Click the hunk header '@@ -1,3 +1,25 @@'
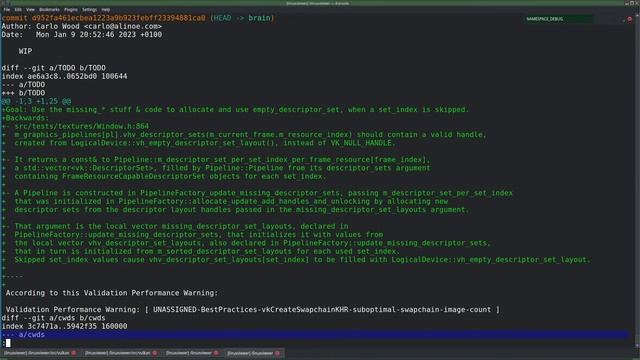This screenshot has width=640, height=360. (x=36, y=101)
